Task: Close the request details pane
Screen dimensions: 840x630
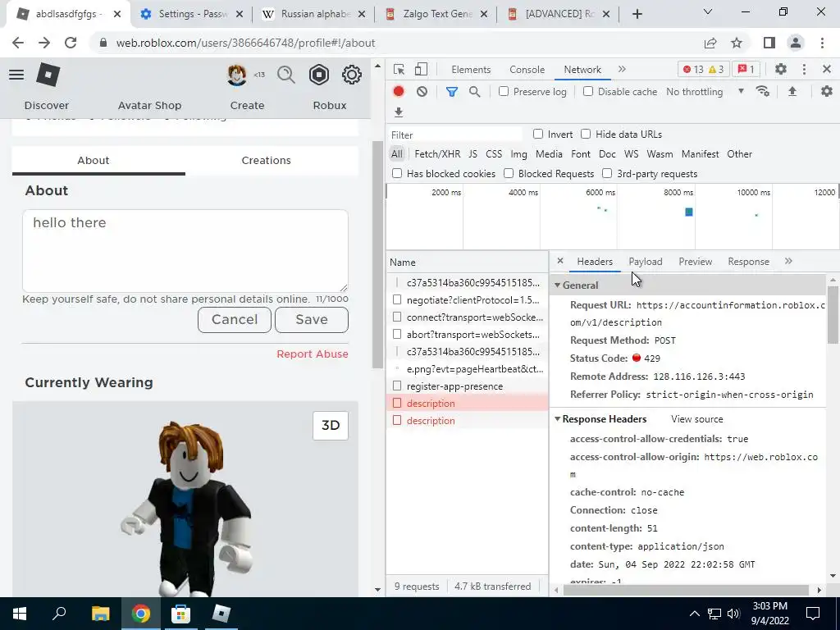Action: (x=559, y=261)
